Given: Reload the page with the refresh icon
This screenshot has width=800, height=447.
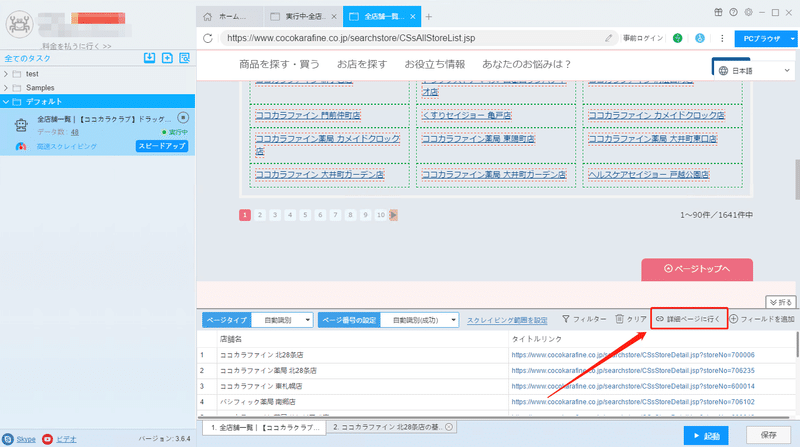Looking at the screenshot, I should coord(208,38).
